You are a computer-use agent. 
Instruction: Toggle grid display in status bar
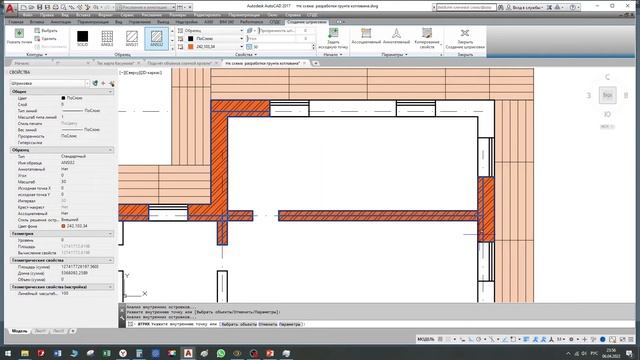point(440,339)
